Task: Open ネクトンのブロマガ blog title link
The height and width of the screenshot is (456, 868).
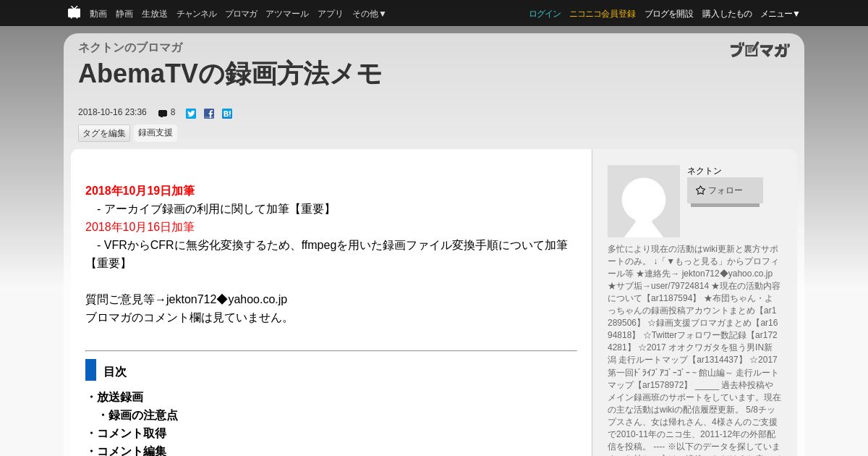Action: 130,48
